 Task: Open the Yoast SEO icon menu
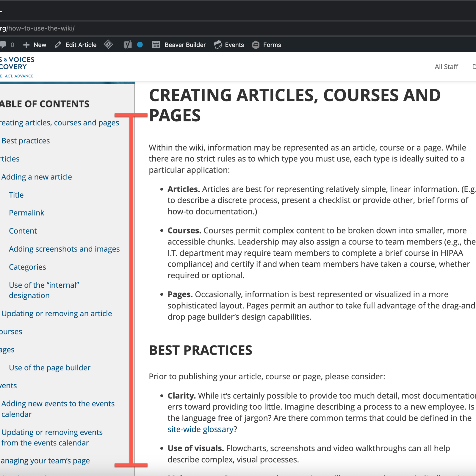(128, 45)
